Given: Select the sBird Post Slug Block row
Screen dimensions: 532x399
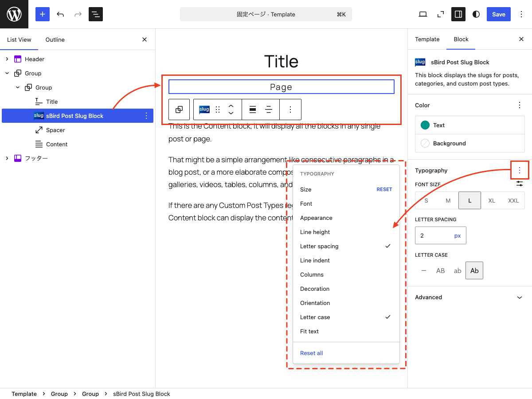Looking at the screenshot, I should (78, 116).
